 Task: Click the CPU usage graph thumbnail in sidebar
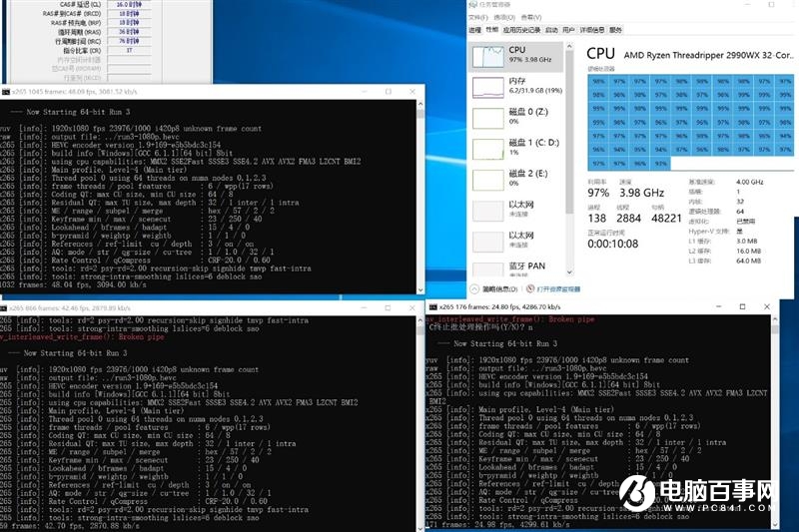click(x=490, y=56)
